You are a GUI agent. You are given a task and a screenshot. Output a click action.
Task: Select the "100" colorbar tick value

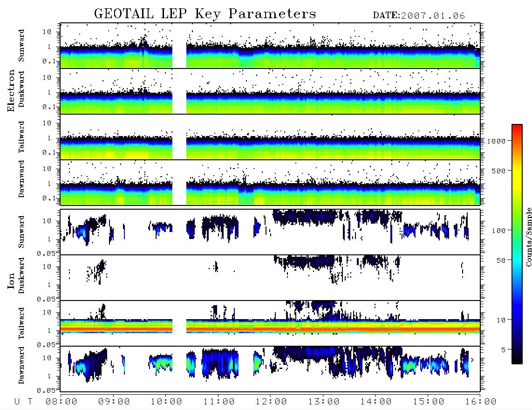tap(498, 231)
